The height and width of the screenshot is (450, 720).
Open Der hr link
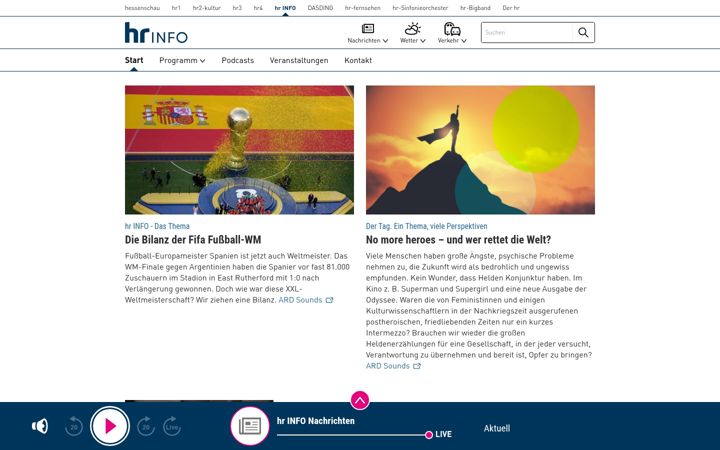[x=511, y=8]
